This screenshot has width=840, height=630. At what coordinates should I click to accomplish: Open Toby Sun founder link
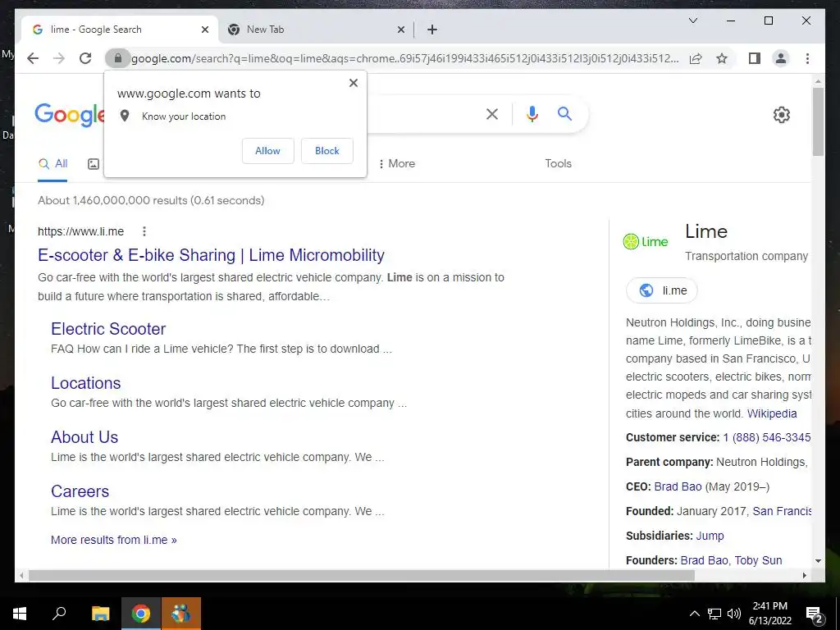click(x=758, y=560)
